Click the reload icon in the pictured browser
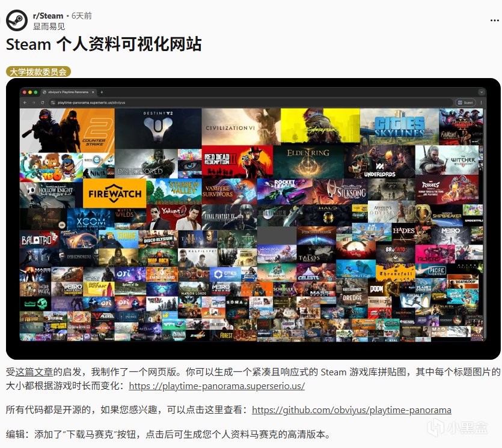 coord(42,103)
